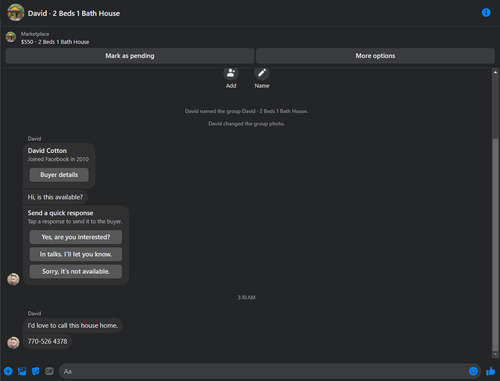Send 'In talks. I'll let you know.' response
This screenshot has width=500, height=381.
click(76, 254)
